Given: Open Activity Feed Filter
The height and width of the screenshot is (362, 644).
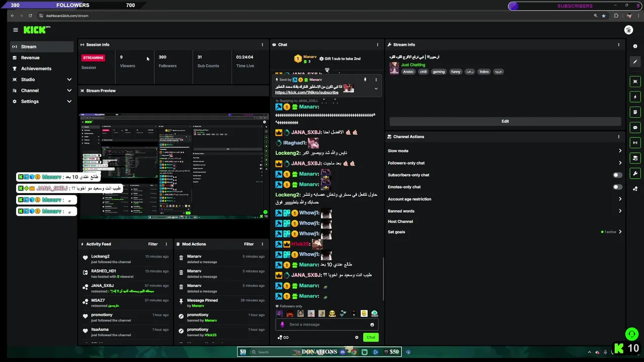Looking at the screenshot, I should [x=153, y=244].
